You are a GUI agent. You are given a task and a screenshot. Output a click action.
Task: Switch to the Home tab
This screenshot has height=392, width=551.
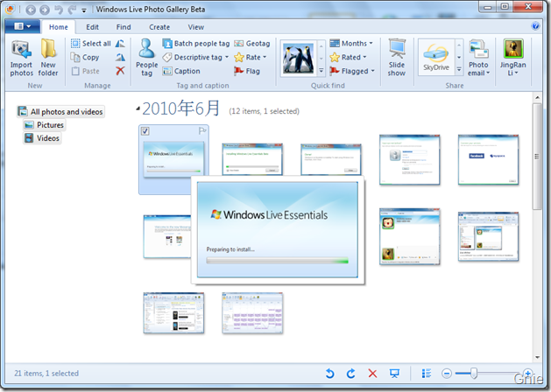(x=59, y=27)
